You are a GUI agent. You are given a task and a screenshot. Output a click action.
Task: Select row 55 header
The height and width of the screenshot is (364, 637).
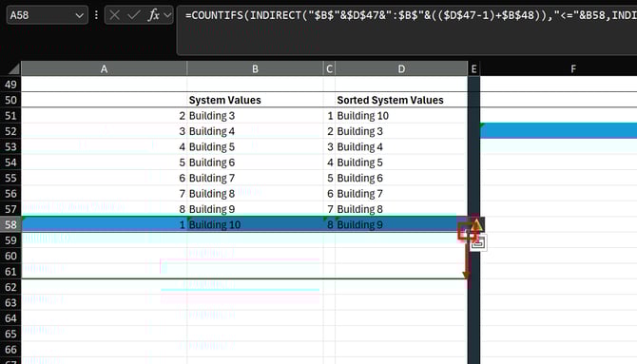click(x=10, y=178)
